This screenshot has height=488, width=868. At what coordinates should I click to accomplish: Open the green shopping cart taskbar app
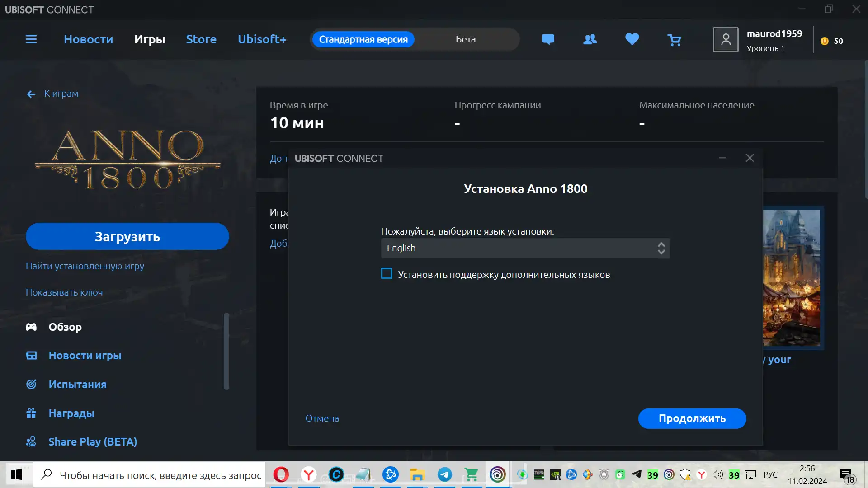(472, 474)
